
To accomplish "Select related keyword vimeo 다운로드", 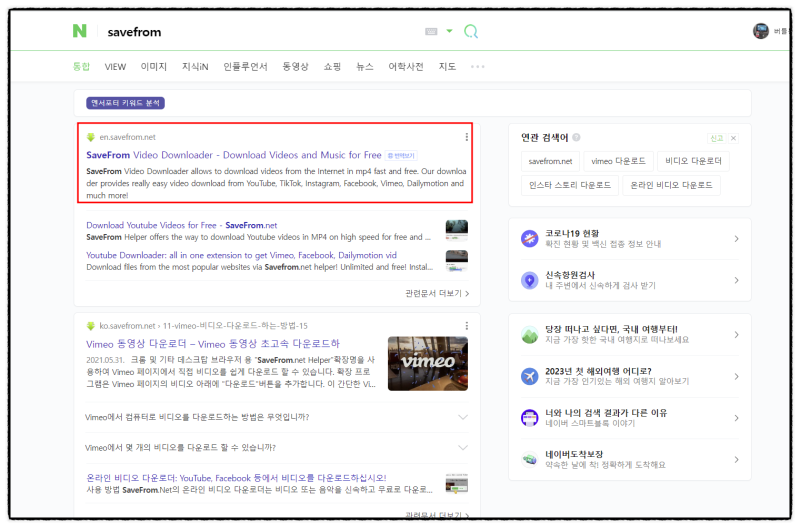I will pyautogui.click(x=618, y=161).
